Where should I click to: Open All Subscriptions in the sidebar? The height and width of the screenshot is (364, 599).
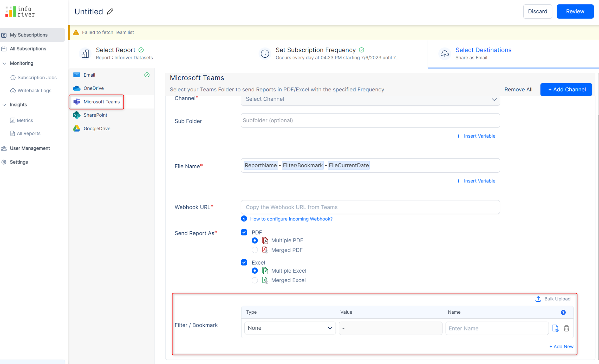pyautogui.click(x=28, y=49)
